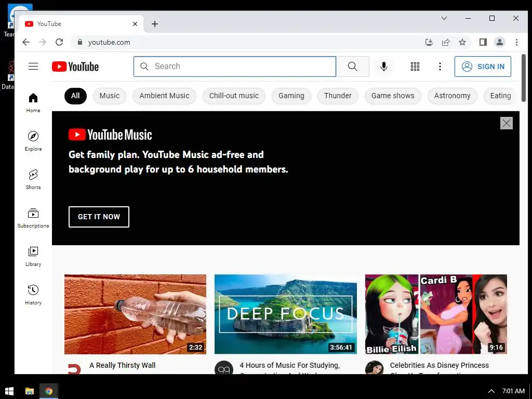
Task: View site information lock icon
Action: tap(80, 42)
